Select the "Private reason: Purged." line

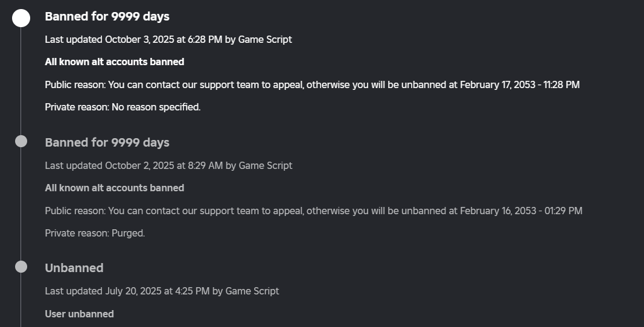pyautogui.click(x=95, y=233)
